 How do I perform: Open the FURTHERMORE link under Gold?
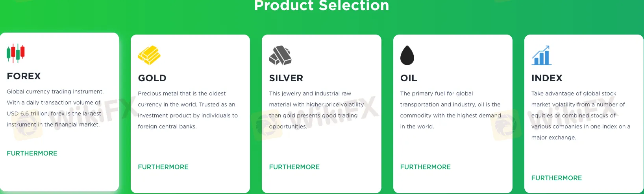pos(163,167)
